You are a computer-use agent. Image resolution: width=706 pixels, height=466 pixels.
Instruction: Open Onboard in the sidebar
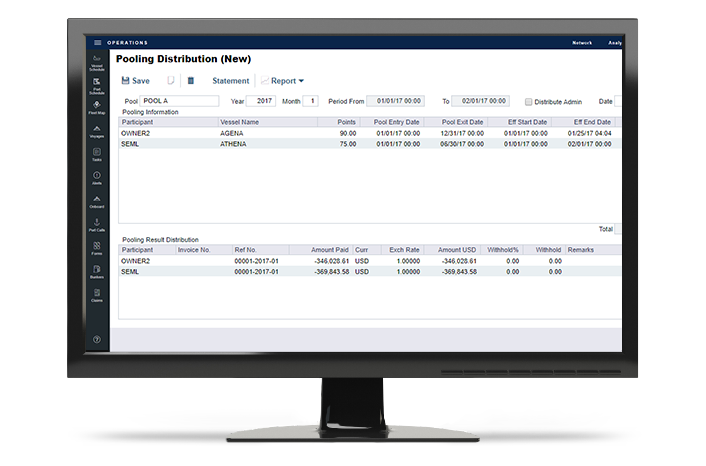97,202
